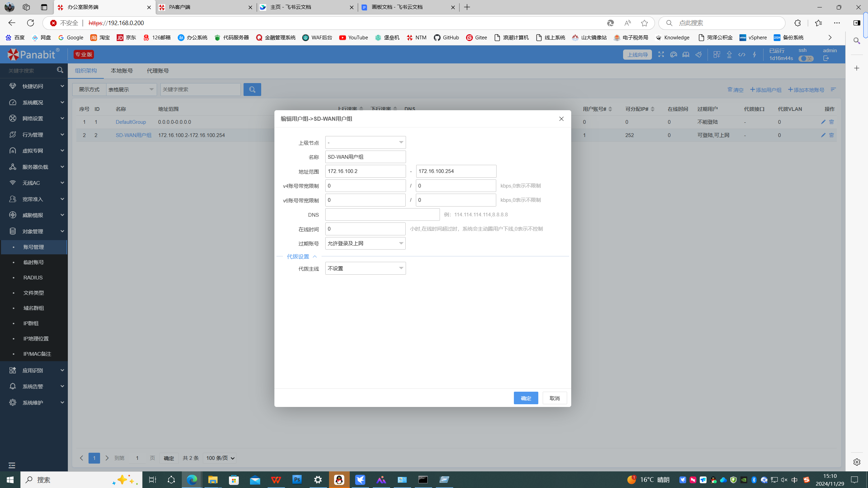Open 临时账号 in the sidebar
The height and width of the screenshot is (488, 868).
click(34, 262)
